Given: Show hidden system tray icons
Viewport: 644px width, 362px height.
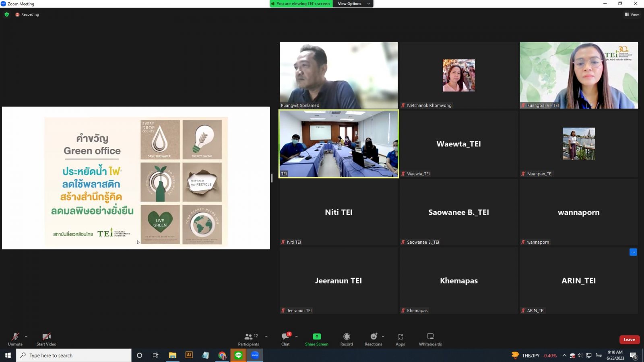Looking at the screenshot, I should 564,356.
